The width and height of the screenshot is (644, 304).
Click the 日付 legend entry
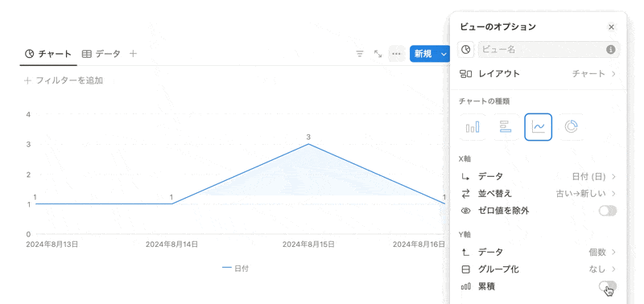(235, 269)
